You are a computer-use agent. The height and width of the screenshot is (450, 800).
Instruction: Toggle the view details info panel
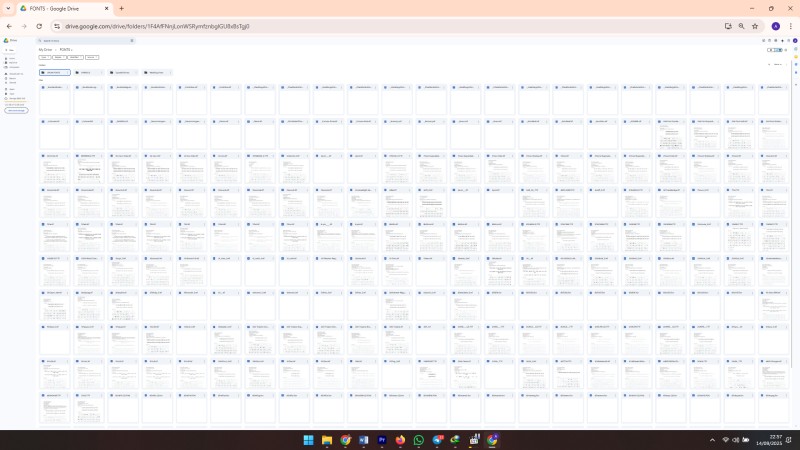click(786, 50)
